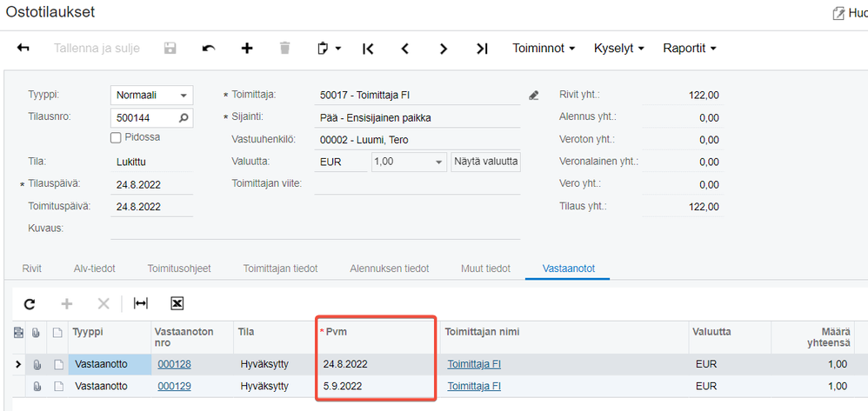Navigate to the next record
Screen dimensions: 868x411
point(444,49)
